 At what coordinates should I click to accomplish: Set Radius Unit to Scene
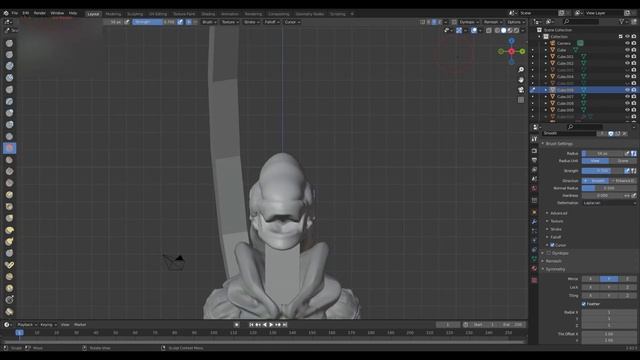click(x=623, y=161)
